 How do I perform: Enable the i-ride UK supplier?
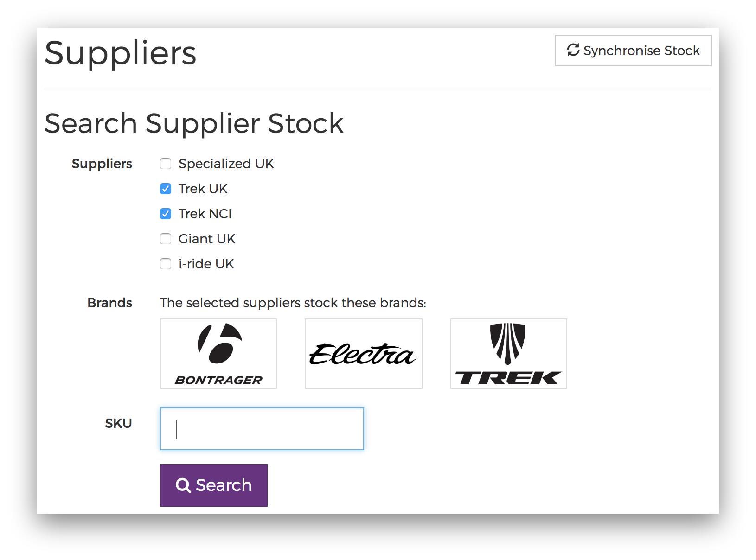point(165,263)
